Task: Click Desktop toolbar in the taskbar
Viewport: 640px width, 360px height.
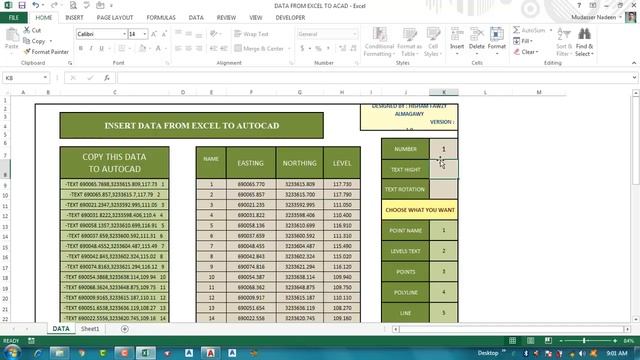Action: [488, 353]
